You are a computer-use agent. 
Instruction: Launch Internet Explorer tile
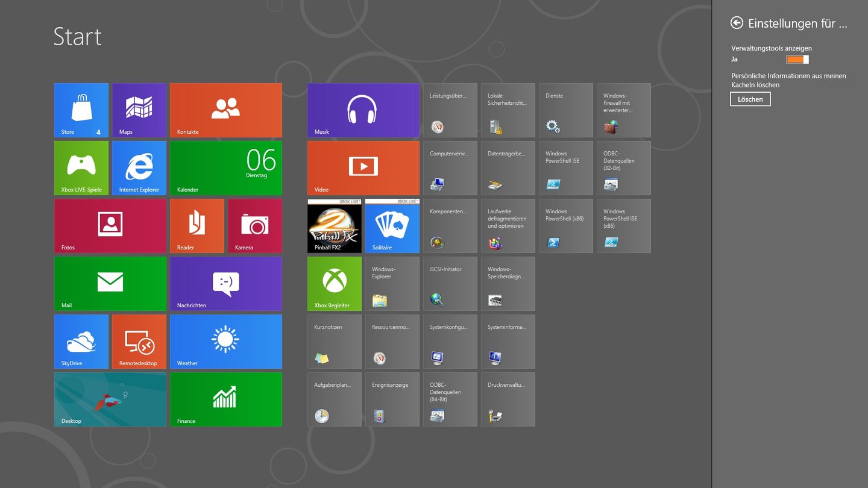coord(139,168)
